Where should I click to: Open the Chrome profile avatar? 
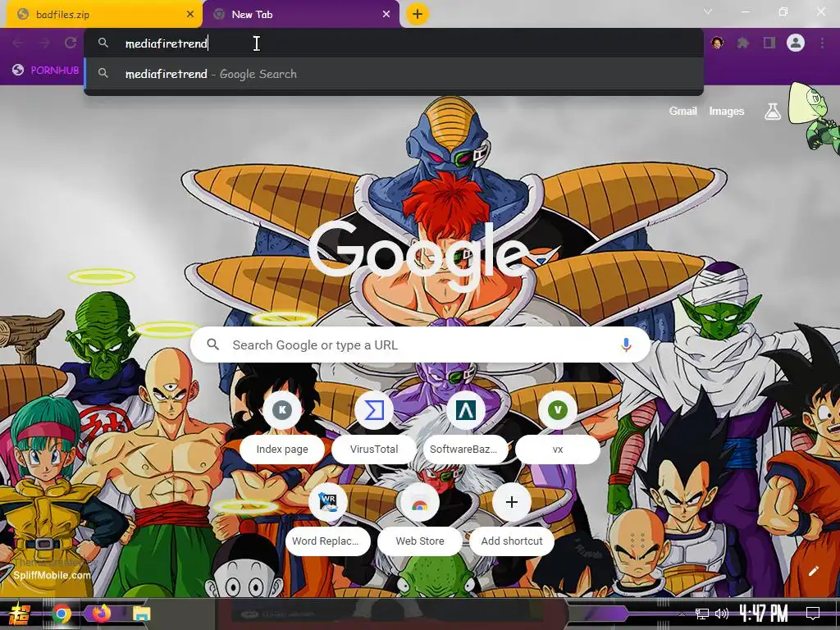point(796,43)
